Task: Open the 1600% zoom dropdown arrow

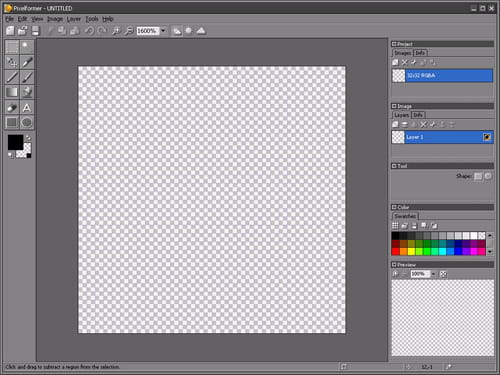Action: tap(163, 31)
